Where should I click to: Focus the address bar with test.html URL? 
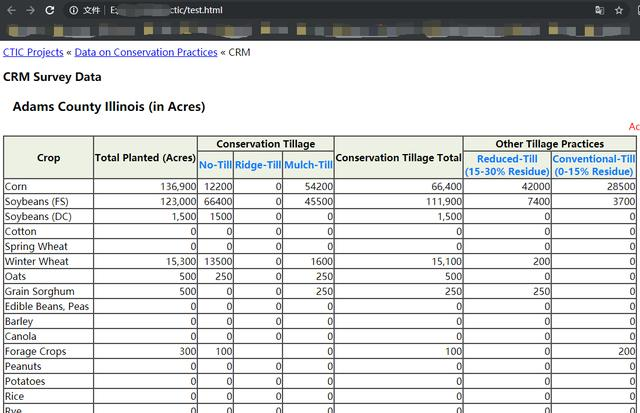327,10
